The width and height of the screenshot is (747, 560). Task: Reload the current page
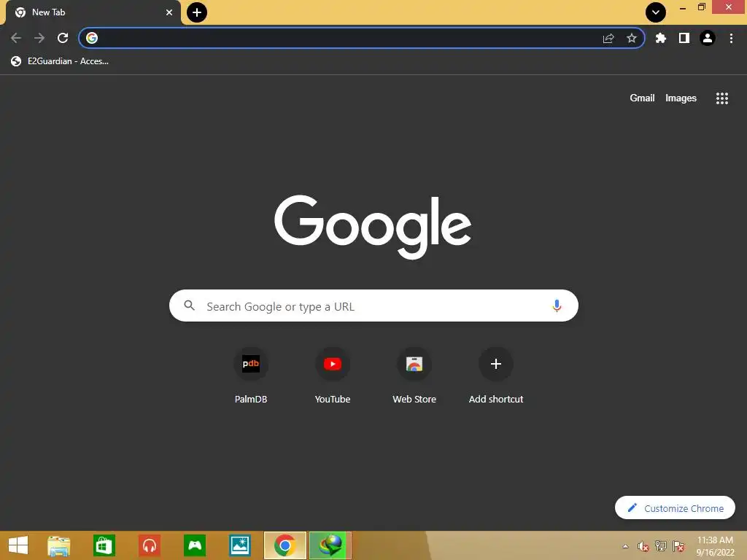(63, 38)
